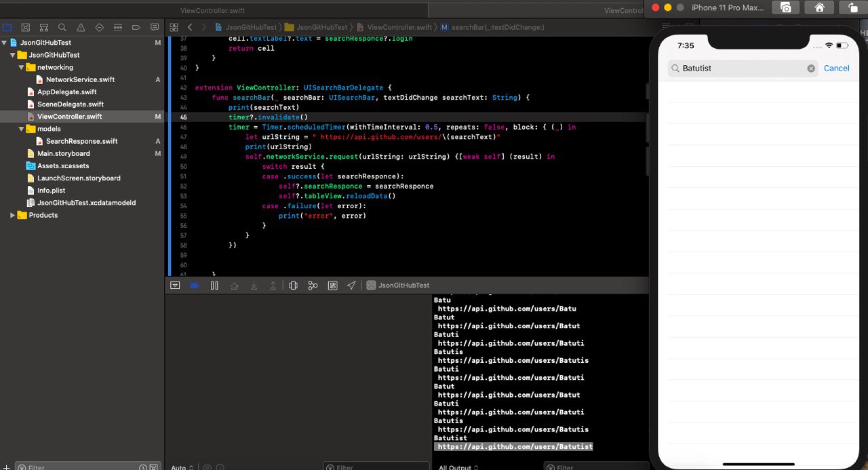Open the Project navigator folder icon
This screenshot has height=470, width=868.
pos(7,28)
